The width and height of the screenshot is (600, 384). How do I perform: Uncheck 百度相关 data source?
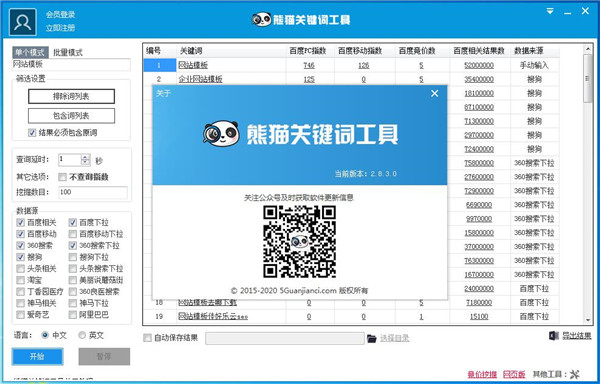20,222
